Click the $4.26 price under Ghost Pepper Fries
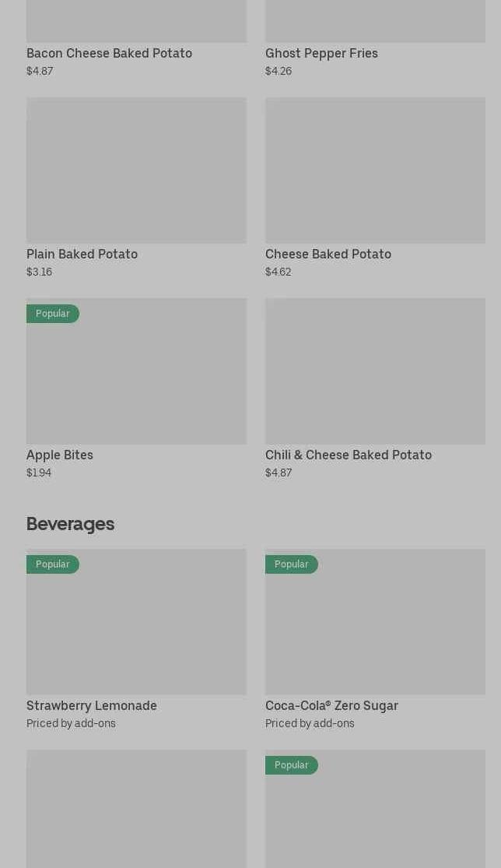 click(x=279, y=71)
